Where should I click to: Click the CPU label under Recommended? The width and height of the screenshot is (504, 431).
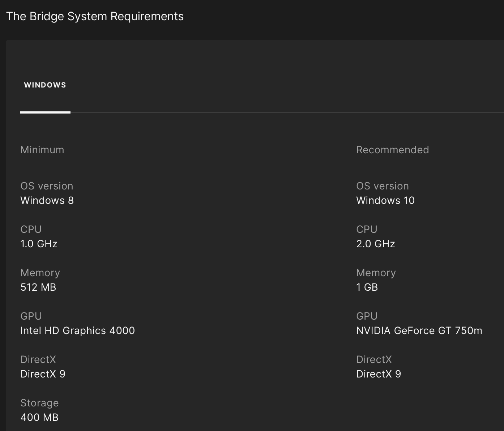(x=367, y=229)
